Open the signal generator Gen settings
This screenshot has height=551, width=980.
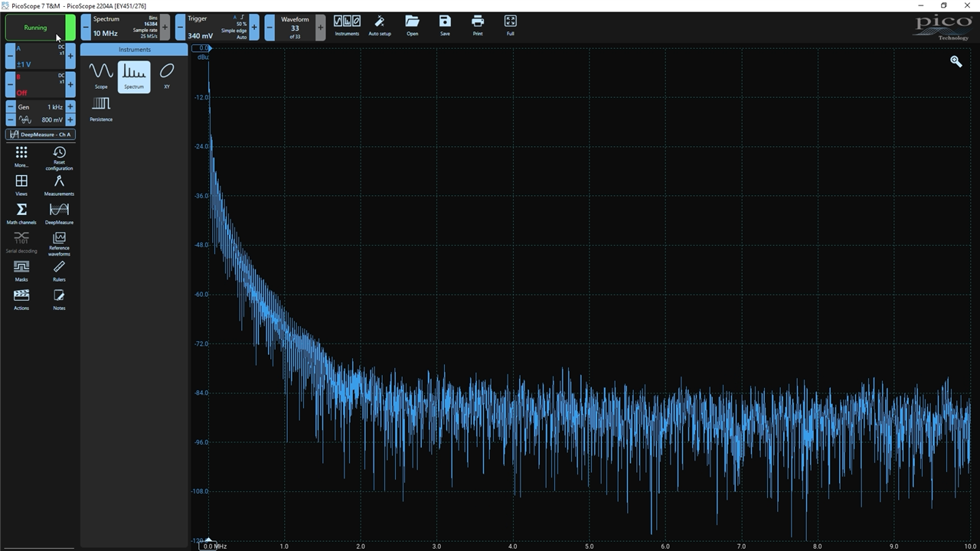[x=40, y=107]
